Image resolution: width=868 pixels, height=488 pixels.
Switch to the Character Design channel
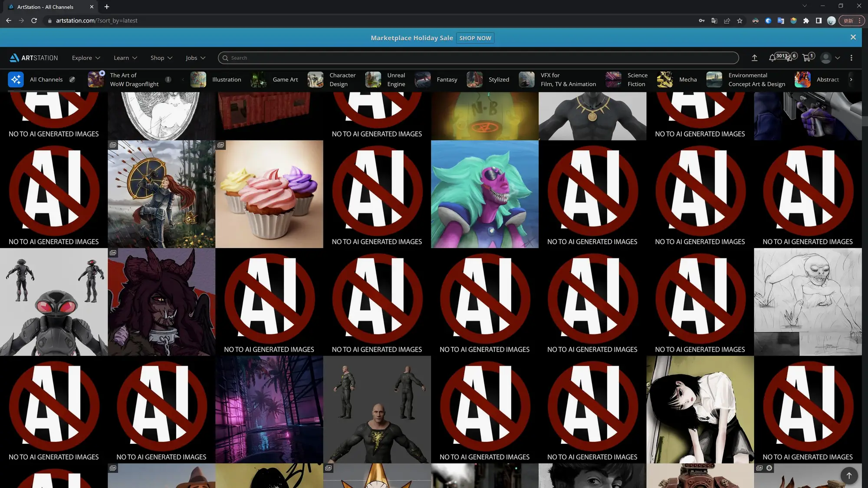tap(332, 79)
